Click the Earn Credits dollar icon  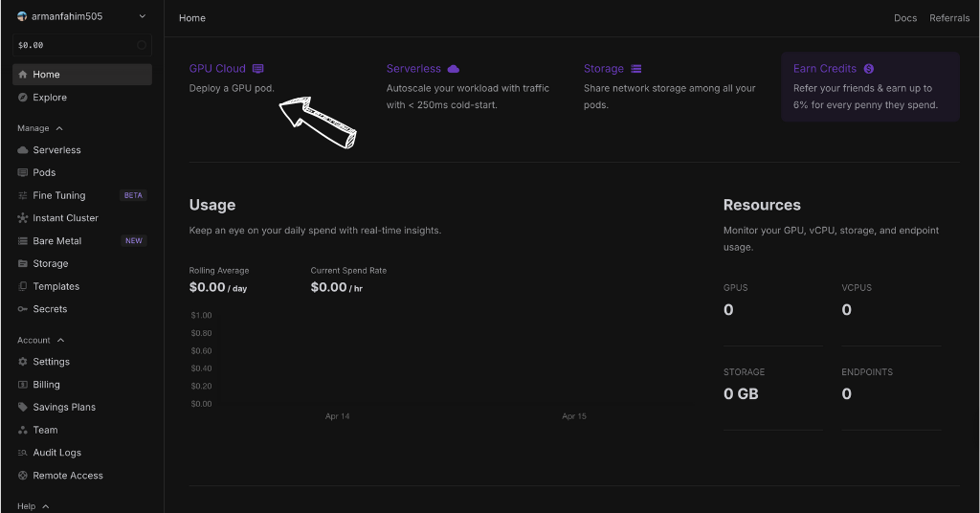click(x=869, y=69)
